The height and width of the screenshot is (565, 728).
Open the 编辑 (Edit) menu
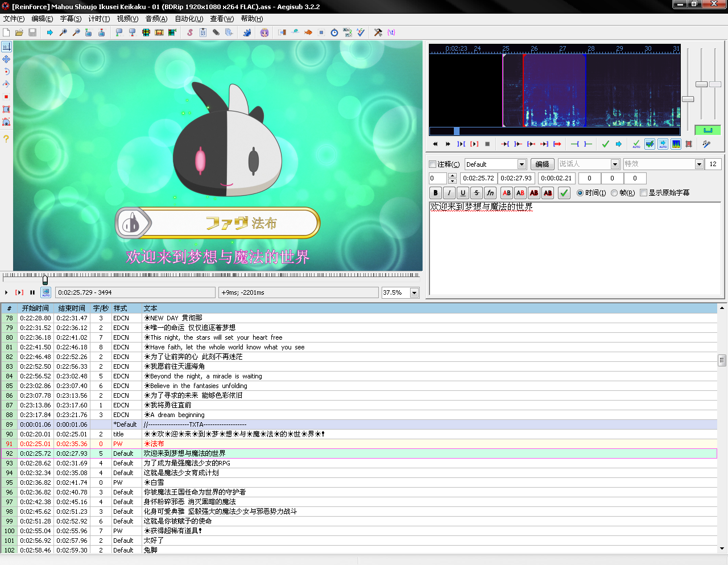tap(42, 19)
